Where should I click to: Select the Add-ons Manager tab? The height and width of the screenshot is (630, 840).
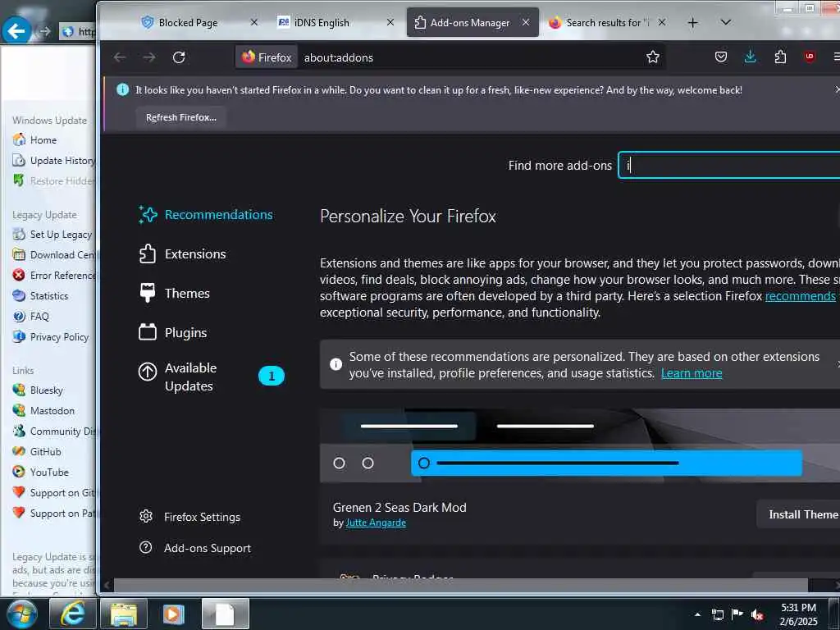[x=472, y=22]
